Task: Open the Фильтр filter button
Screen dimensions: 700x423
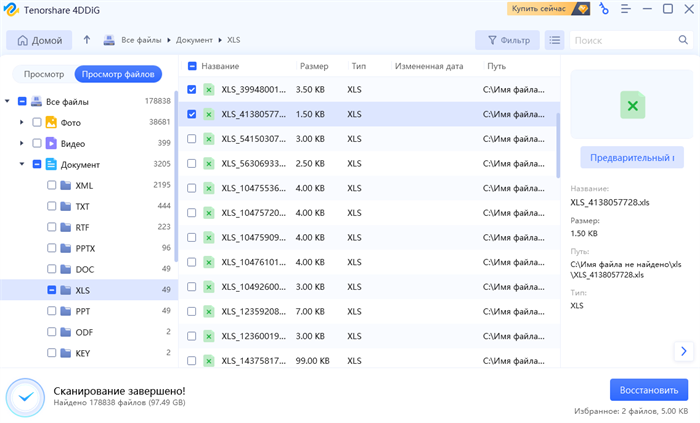Action: pyautogui.click(x=508, y=40)
